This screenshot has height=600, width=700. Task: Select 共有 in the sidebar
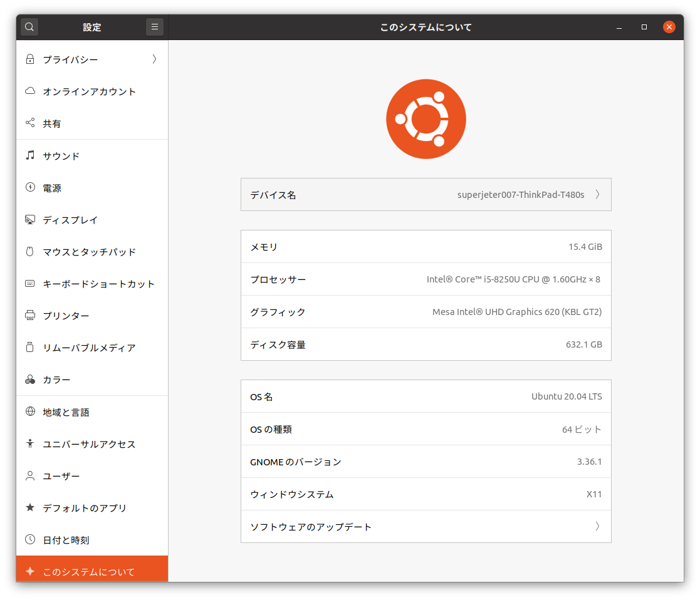92,123
